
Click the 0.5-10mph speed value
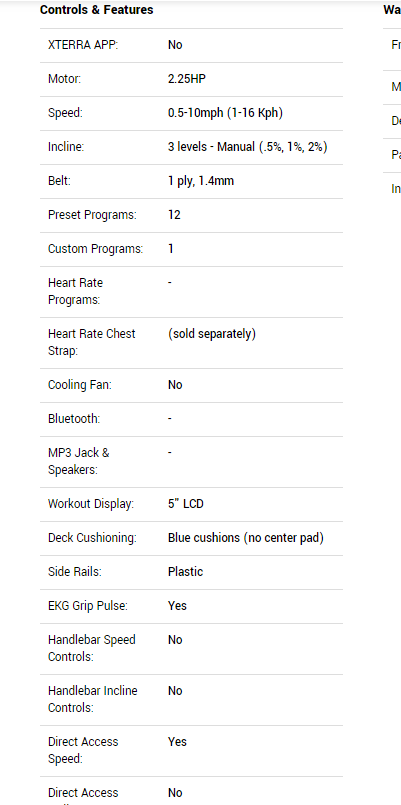point(225,113)
